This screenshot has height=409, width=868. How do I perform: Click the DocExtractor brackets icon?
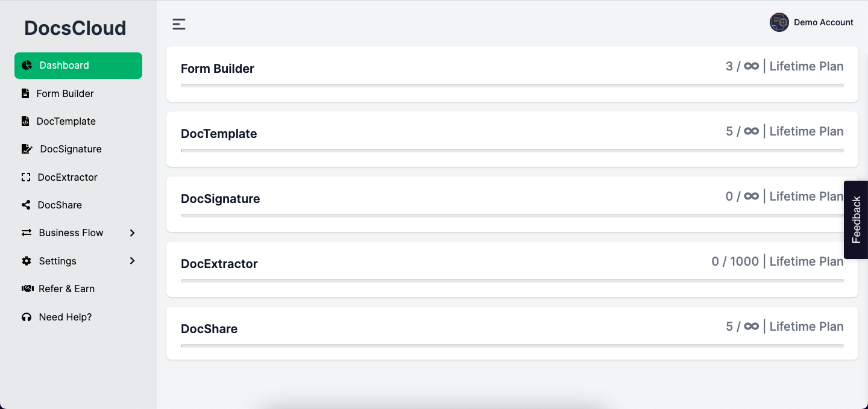click(x=25, y=177)
